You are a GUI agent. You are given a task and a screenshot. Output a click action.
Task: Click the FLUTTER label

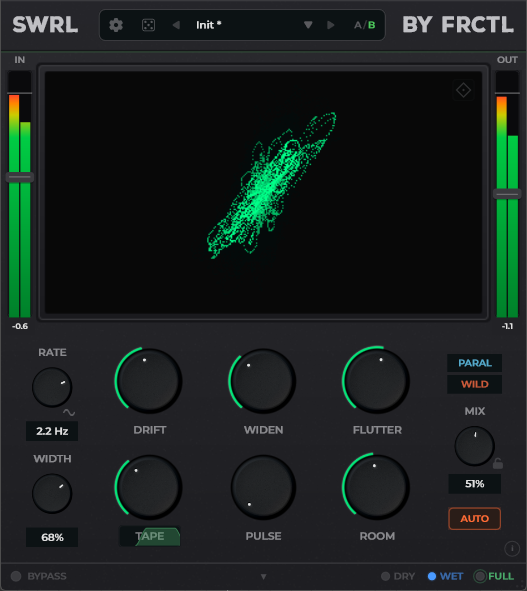tap(377, 430)
